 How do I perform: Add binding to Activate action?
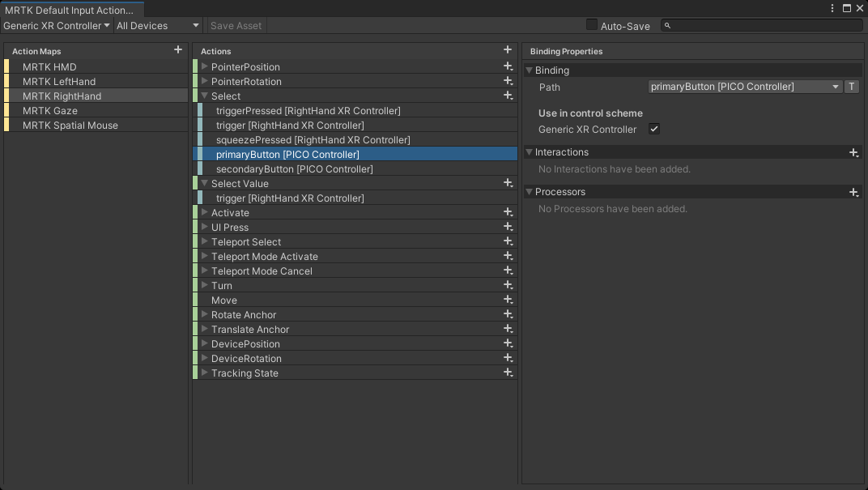(508, 212)
